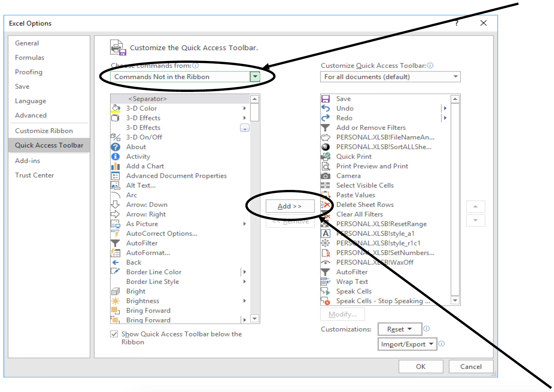The image size is (554, 392).
Task: Open the Import/Export dropdown button
Action: coord(407,344)
